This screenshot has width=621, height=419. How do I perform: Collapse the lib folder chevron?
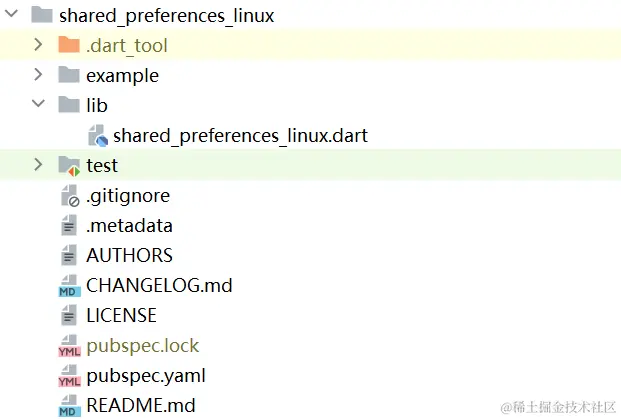click(38, 105)
